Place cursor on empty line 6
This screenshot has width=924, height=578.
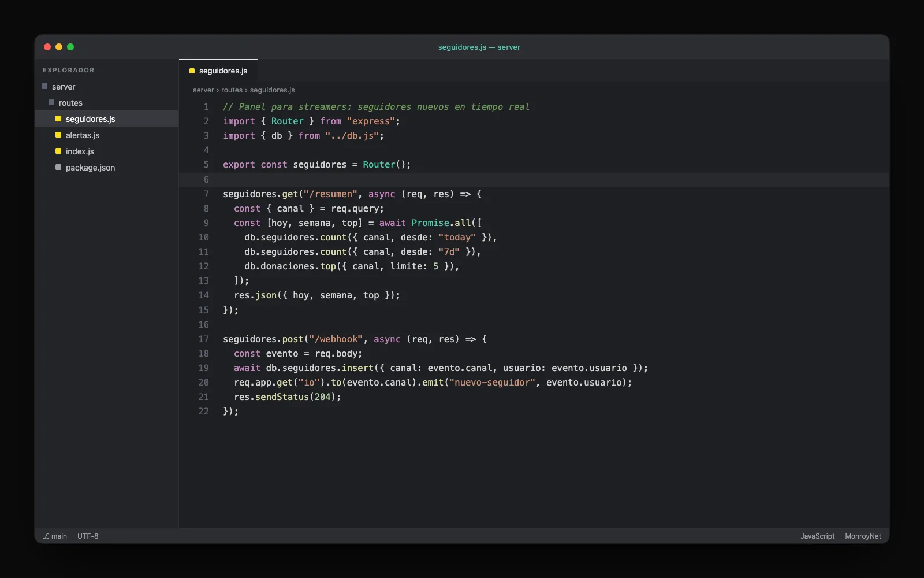pyautogui.click(x=534, y=180)
